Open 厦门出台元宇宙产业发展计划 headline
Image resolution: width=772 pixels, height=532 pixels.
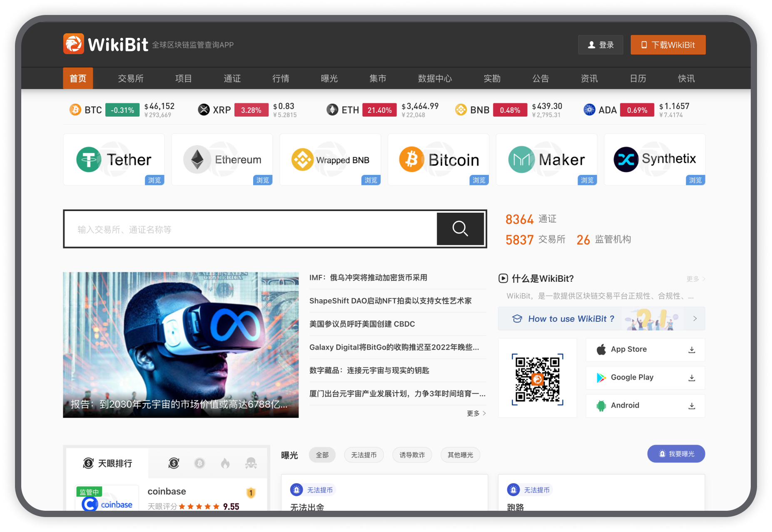[397, 394]
